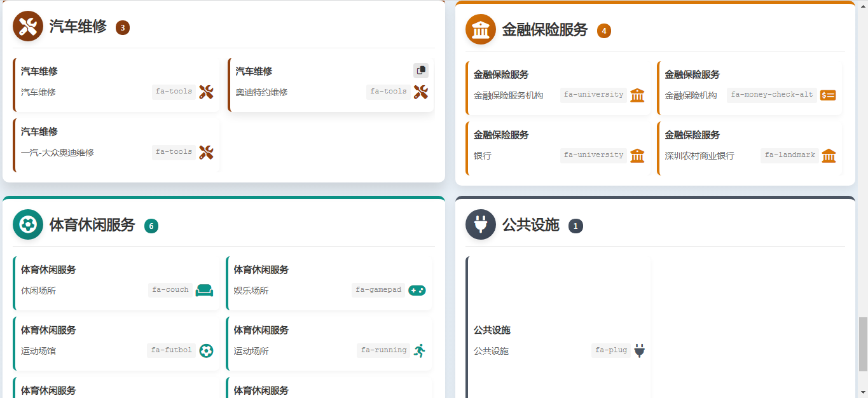Click the fa-futbol code label
Screen dimensions: 868x398
point(172,350)
